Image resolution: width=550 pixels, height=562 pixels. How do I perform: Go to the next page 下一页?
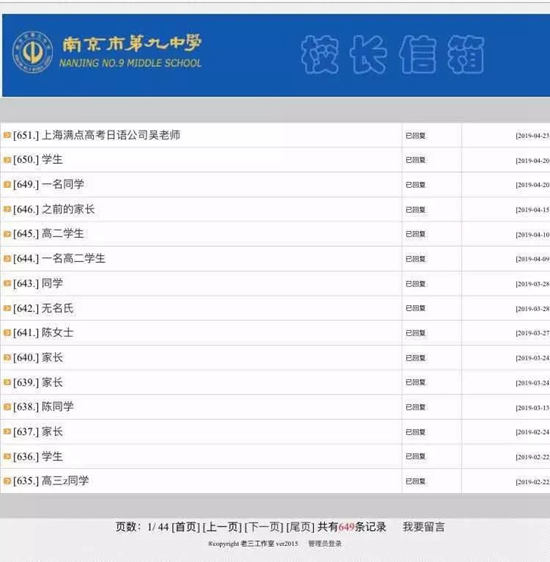click(264, 527)
